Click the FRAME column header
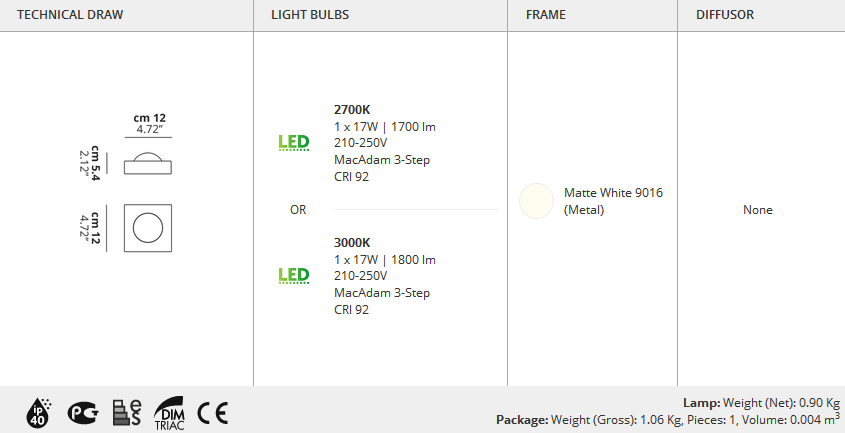845x433 pixels. pyautogui.click(x=546, y=15)
